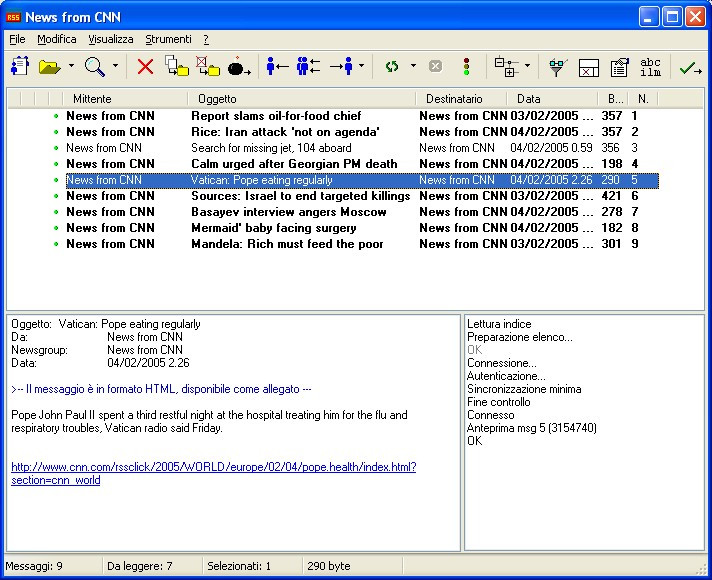712x580 pixels.
Task: Click the new message notepad icon
Action: tap(20, 66)
